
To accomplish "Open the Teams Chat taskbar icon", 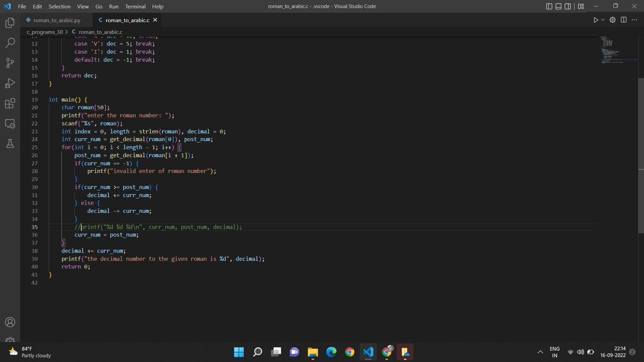I will 294,352.
